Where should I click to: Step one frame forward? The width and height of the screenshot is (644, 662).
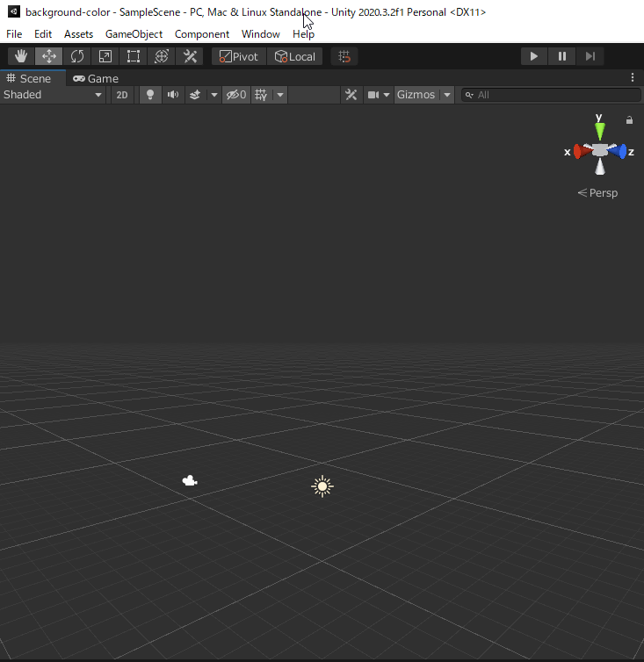590,56
